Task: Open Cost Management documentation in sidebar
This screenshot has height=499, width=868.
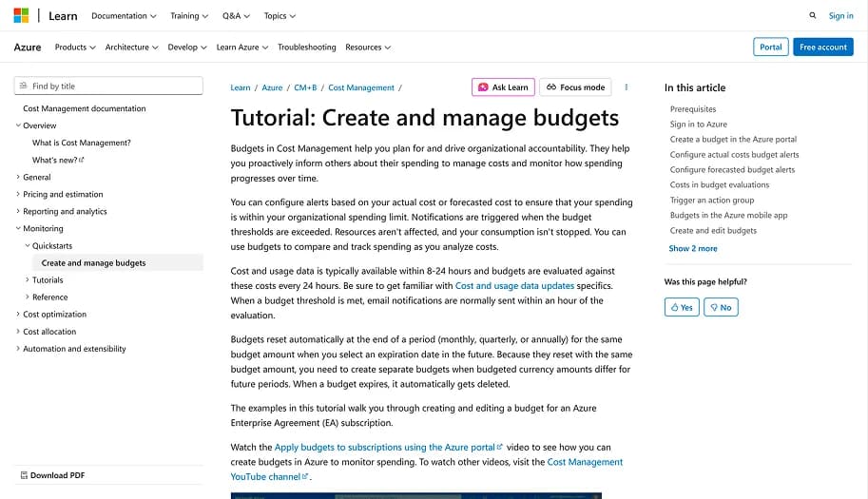Action: pyautogui.click(x=85, y=108)
